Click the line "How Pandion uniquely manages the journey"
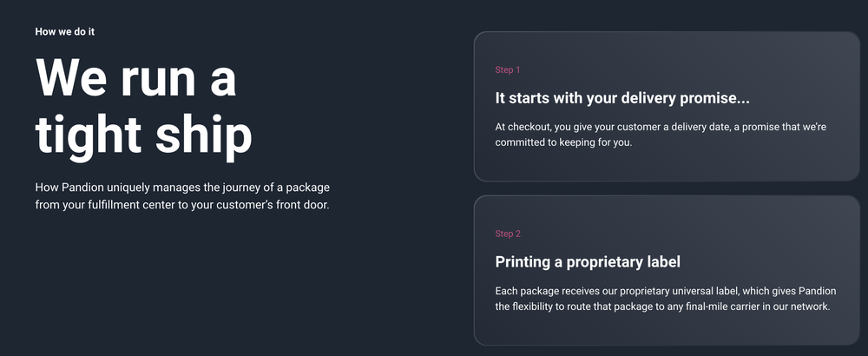The height and width of the screenshot is (356, 868). [x=182, y=188]
